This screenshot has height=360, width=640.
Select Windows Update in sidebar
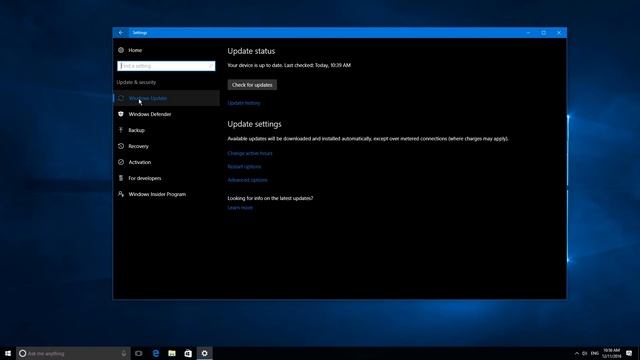click(x=167, y=98)
